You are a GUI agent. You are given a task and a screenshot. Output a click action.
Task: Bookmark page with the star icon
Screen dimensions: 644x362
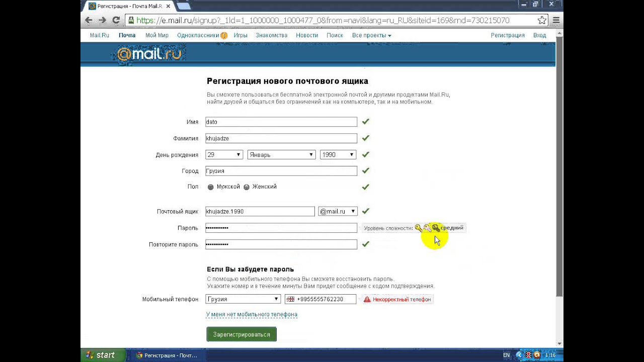[x=542, y=21]
